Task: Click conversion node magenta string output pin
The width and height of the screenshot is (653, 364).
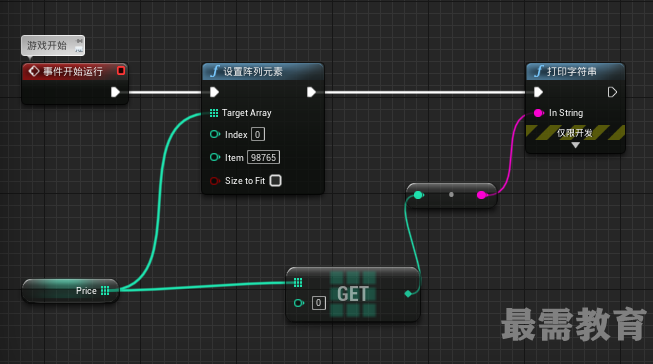Action: click(482, 195)
